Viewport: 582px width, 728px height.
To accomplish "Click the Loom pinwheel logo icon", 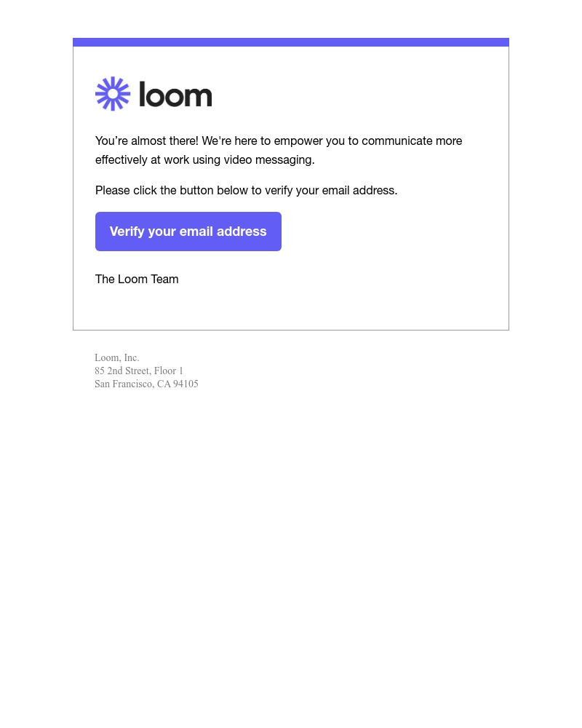I will pos(112,93).
